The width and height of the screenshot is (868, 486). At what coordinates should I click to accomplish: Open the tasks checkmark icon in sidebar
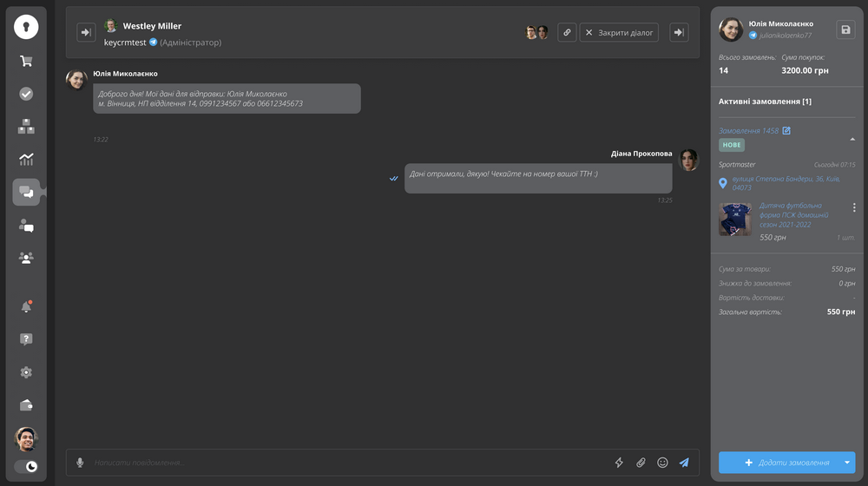(x=26, y=94)
